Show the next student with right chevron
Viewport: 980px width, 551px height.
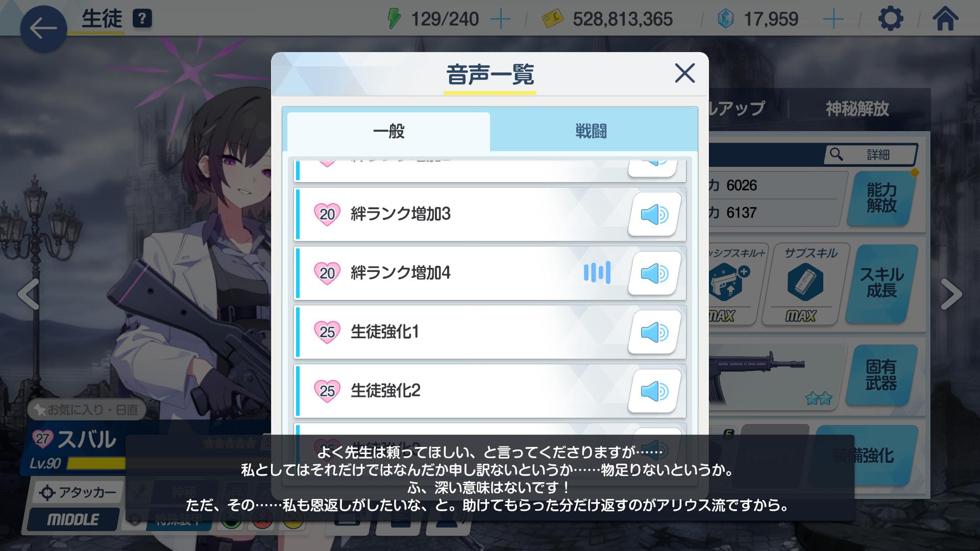coord(951,294)
